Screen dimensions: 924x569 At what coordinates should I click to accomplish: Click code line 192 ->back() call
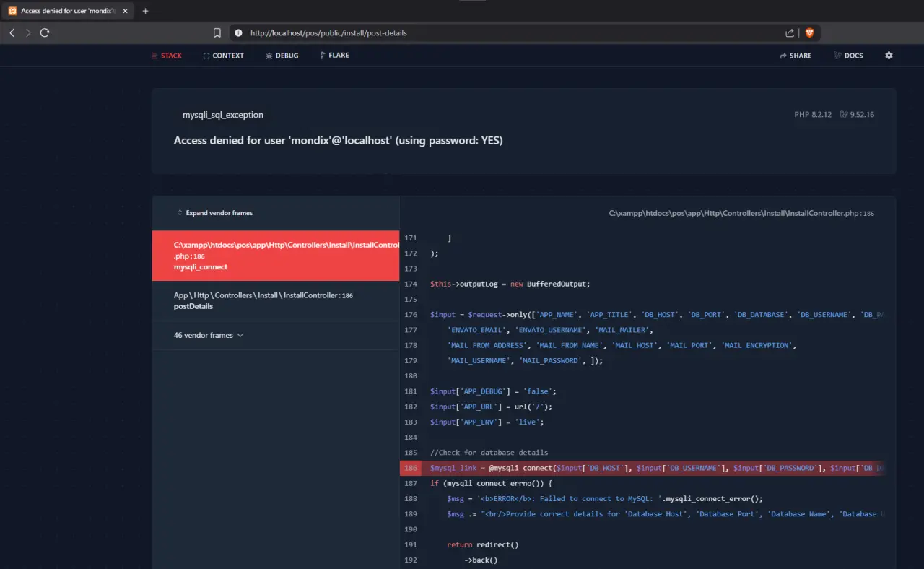click(481, 560)
